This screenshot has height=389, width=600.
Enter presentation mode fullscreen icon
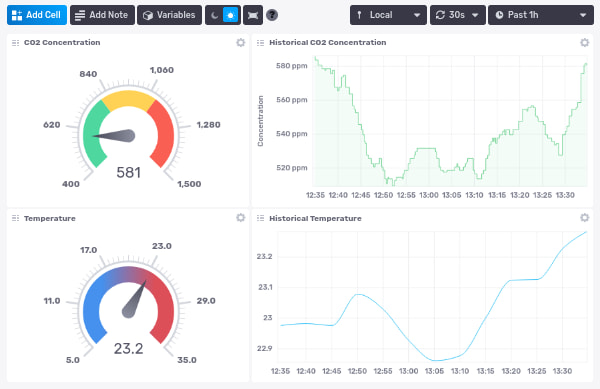click(253, 15)
